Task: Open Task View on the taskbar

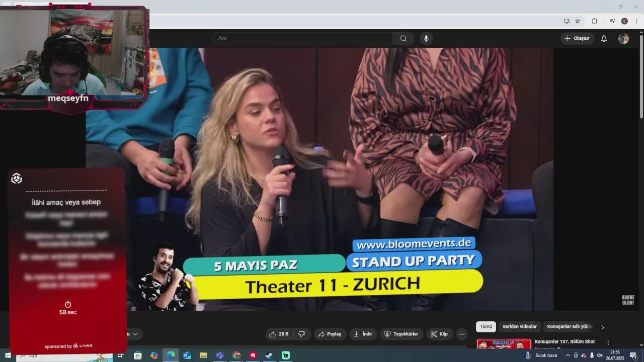Action: (x=121, y=355)
